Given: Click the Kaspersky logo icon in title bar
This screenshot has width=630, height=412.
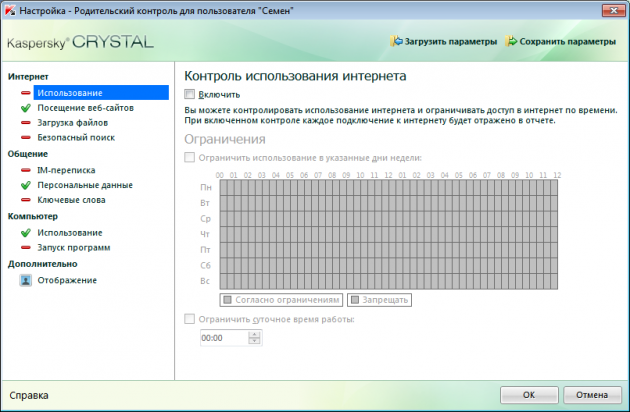Looking at the screenshot, I should click(x=10, y=10).
